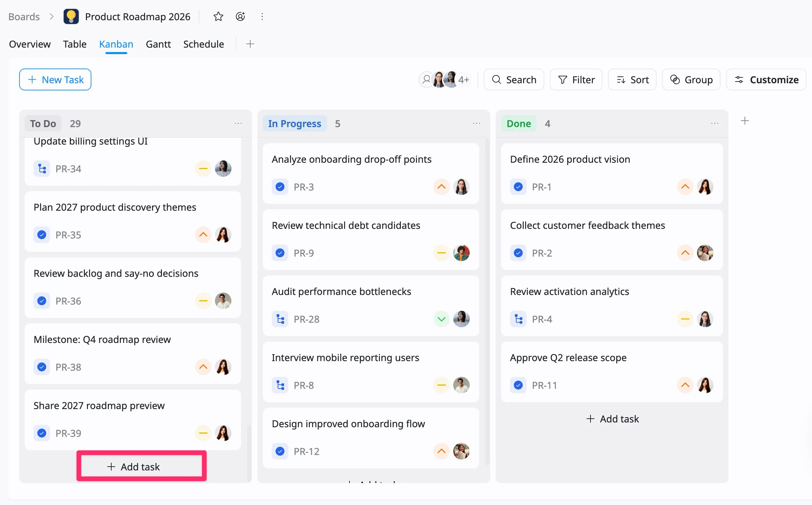Click the assignee avatar on PR-12
Image resolution: width=812 pixels, height=505 pixels.
461,451
